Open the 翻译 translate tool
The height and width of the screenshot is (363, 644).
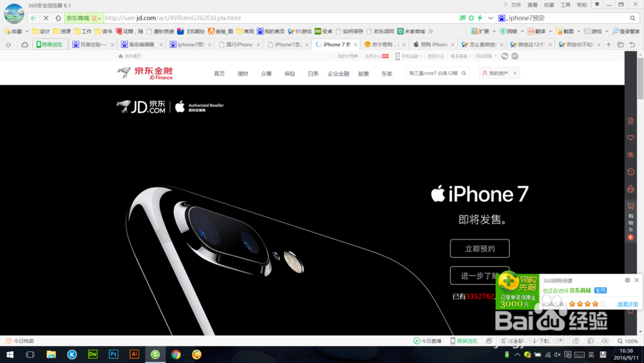[x=537, y=31]
